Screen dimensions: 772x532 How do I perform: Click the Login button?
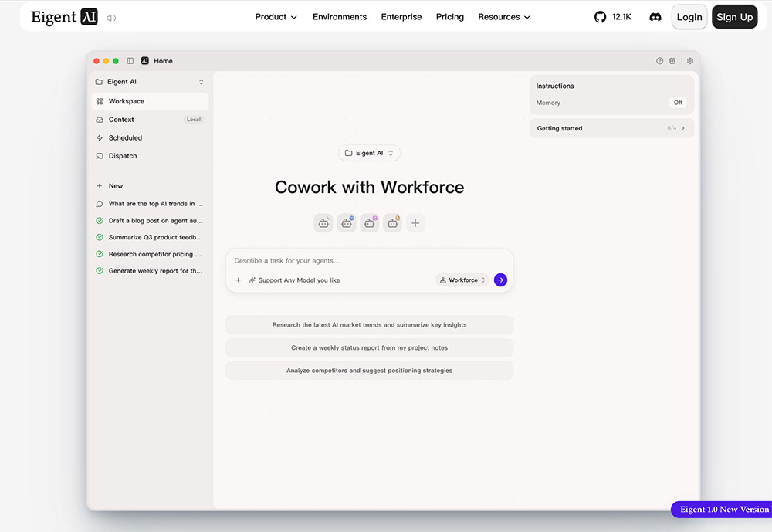(689, 17)
